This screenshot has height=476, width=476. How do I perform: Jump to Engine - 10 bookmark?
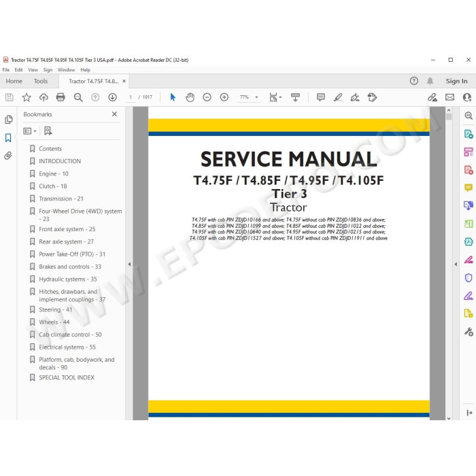coord(54,173)
